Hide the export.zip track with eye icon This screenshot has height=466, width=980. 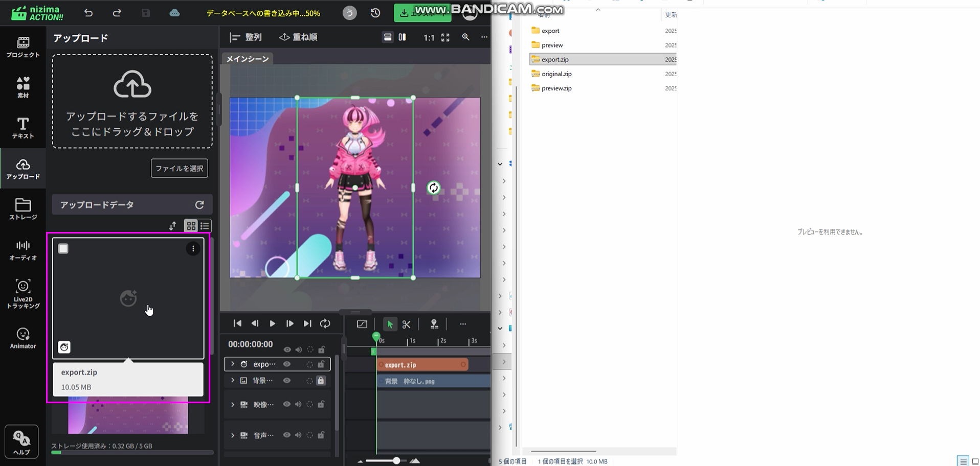point(287,364)
